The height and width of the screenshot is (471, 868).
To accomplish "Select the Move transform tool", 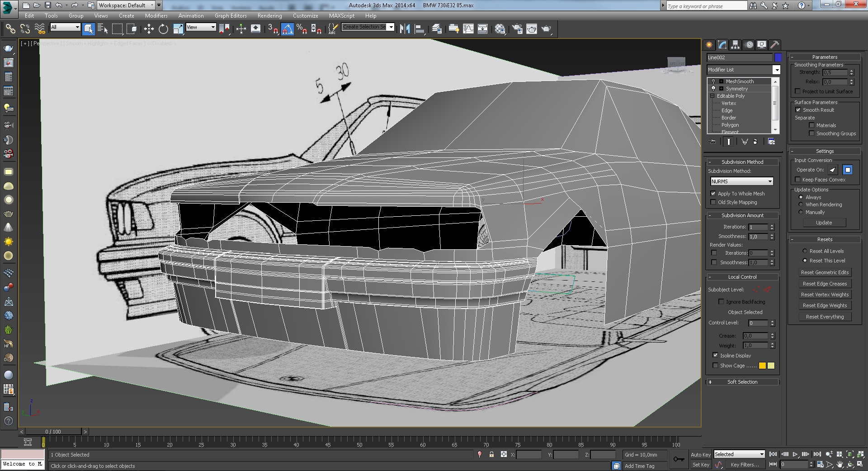I will tap(149, 29).
